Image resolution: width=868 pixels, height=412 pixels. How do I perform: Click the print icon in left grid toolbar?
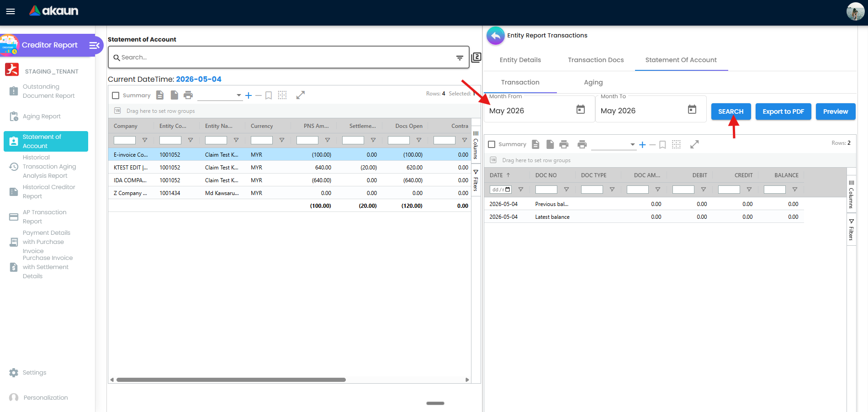188,95
